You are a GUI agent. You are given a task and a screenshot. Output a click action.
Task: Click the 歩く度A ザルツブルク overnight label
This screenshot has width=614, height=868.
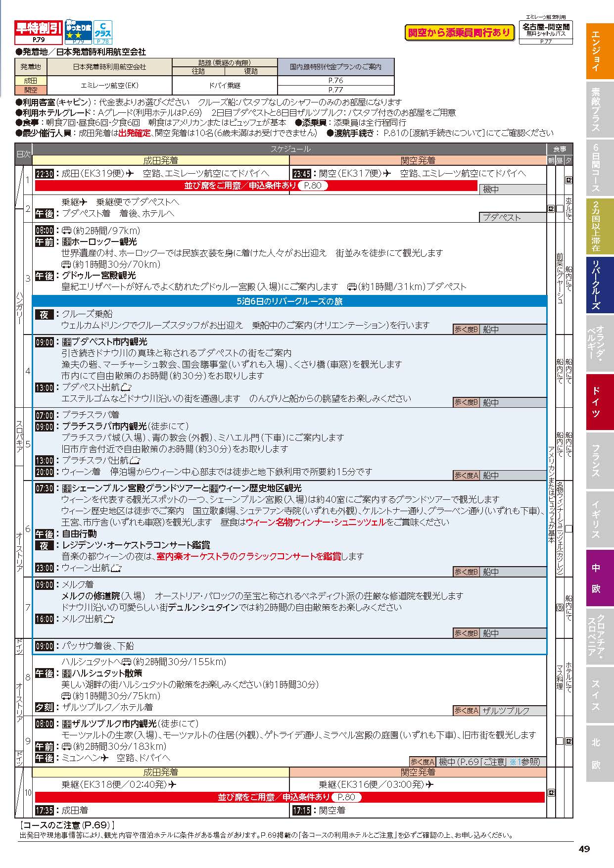click(500, 711)
